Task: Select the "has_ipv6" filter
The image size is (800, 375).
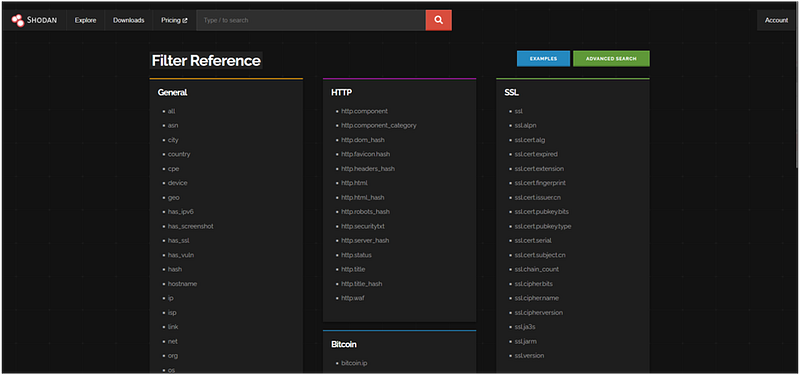Action: [181, 212]
